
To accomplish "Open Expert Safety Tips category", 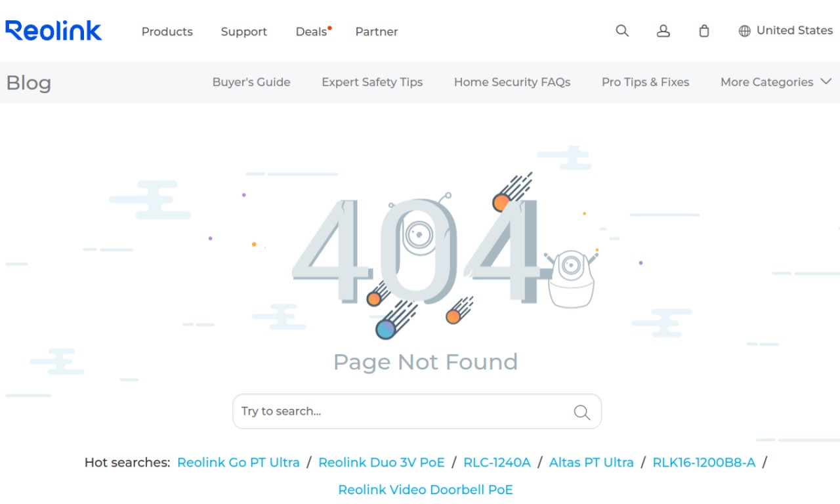I will 372,82.
